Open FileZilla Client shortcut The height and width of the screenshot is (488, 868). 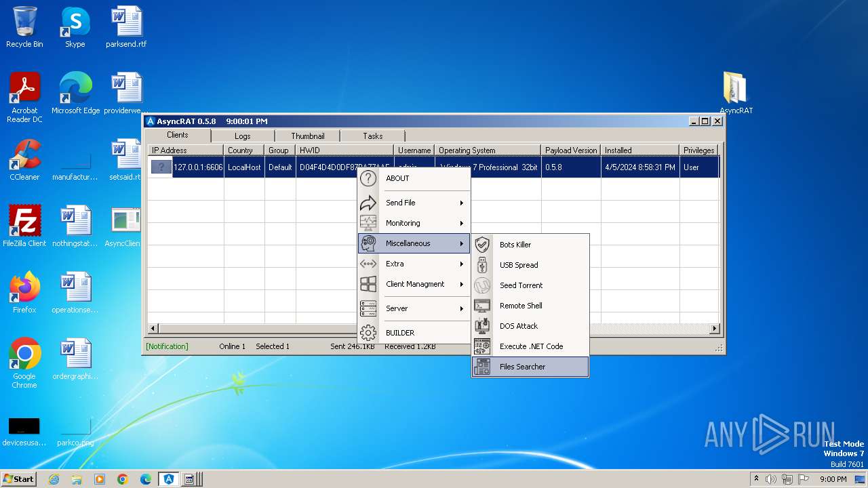tap(24, 226)
